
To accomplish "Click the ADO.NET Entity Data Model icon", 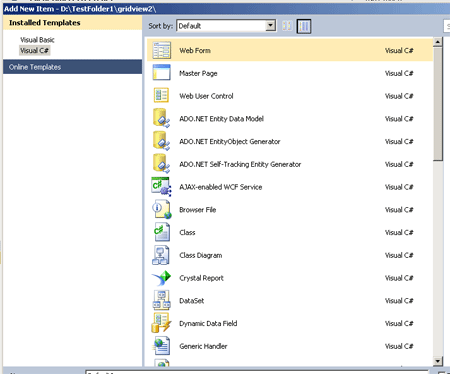I will (x=162, y=118).
